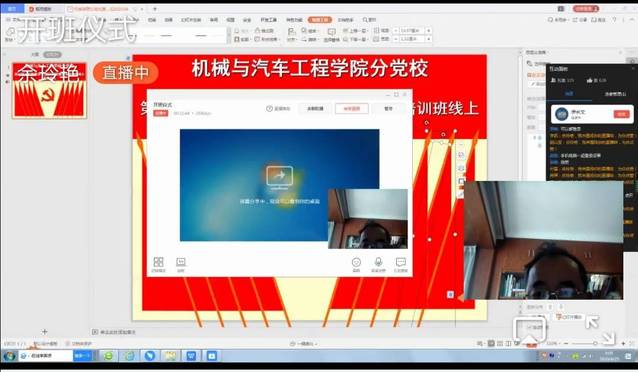The width and height of the screenshot is (638, 372).
Task: Click the manage button at the live window's top right
Action: (389, 109)
